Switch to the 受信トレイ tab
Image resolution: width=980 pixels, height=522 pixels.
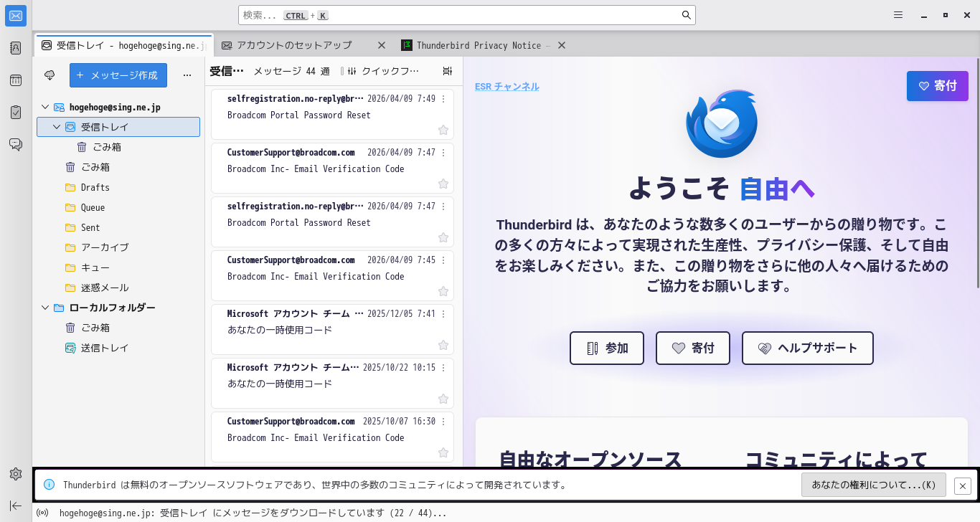(x=123, y=45)
